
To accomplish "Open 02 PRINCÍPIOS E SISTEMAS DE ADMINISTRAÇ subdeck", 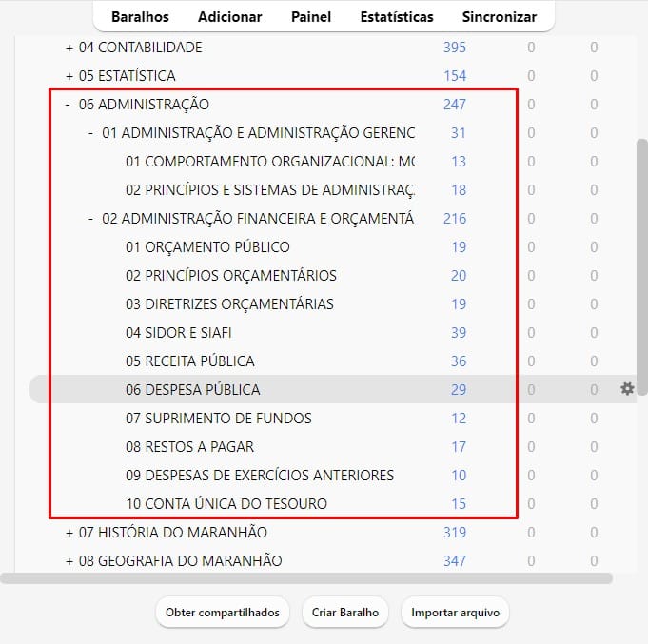I will pyautogui.click(x=270, y=190).
